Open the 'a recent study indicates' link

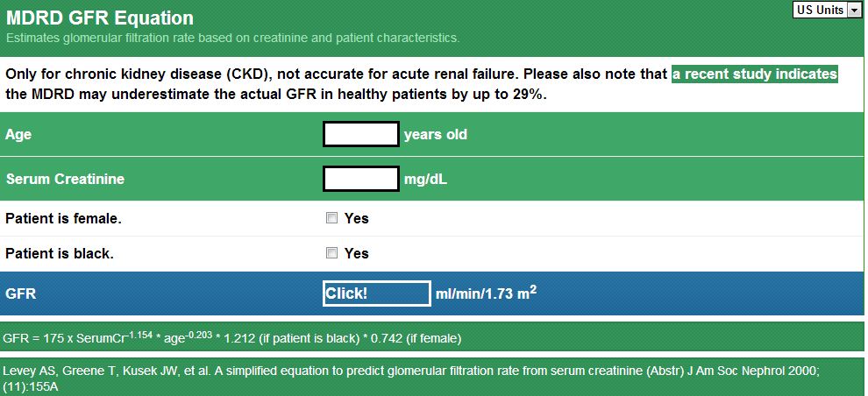click(755, 74)
